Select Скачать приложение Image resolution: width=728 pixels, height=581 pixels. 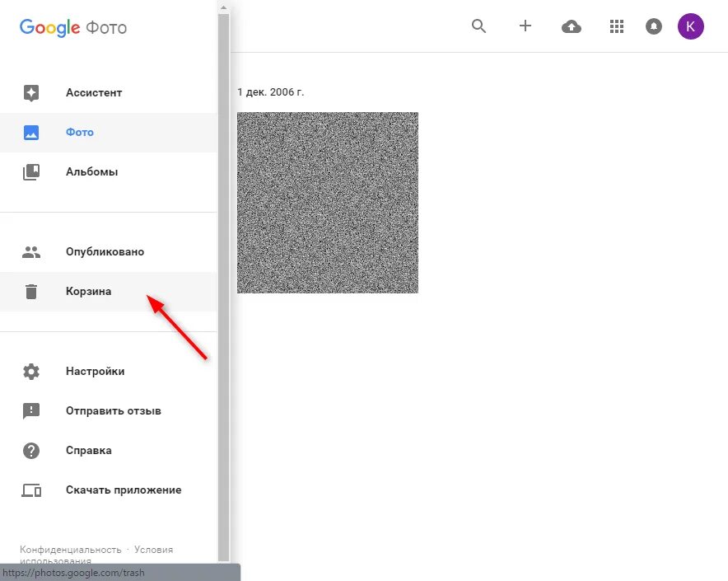[109, 490]
